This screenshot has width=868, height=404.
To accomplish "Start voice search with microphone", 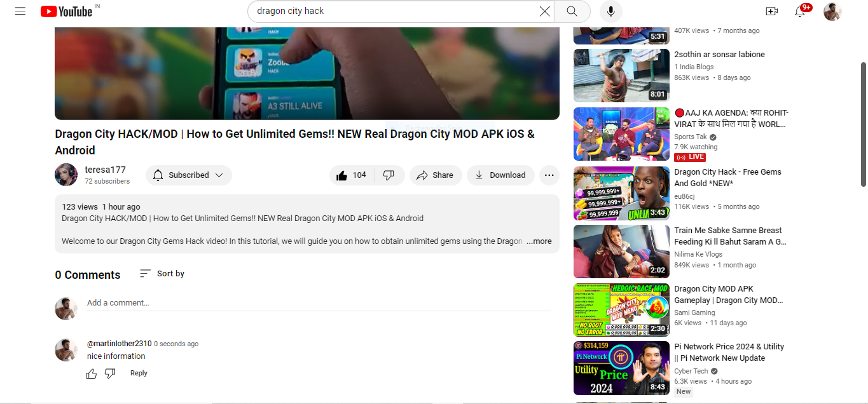I will click(610, 11).
